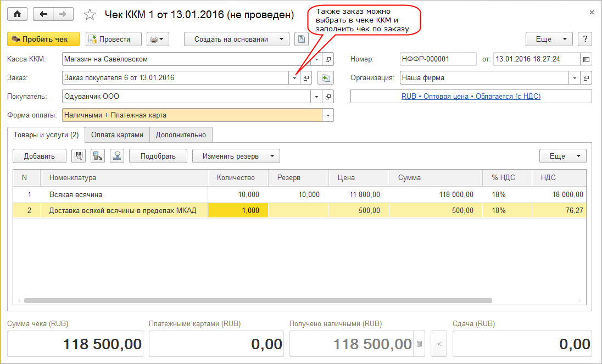Open calendar picker next to date field

(586, 59)
